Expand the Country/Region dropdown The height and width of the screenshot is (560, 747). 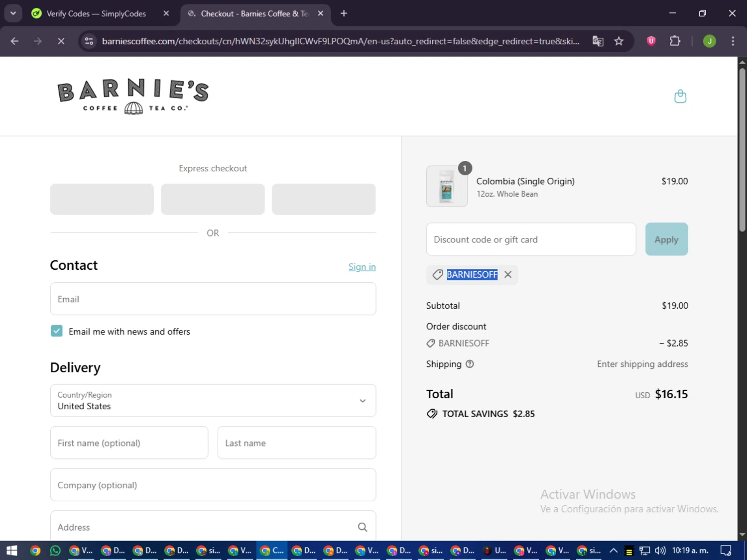(213, 401)
